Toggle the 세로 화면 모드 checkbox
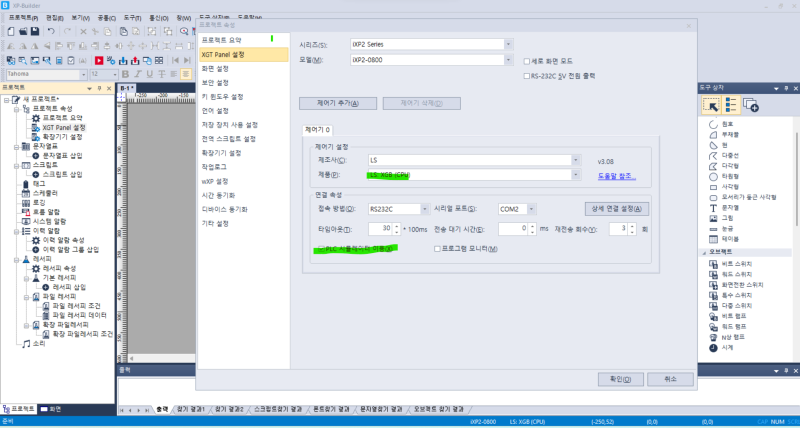The width and height of the screenshot is (800, 428). [527, 61]
